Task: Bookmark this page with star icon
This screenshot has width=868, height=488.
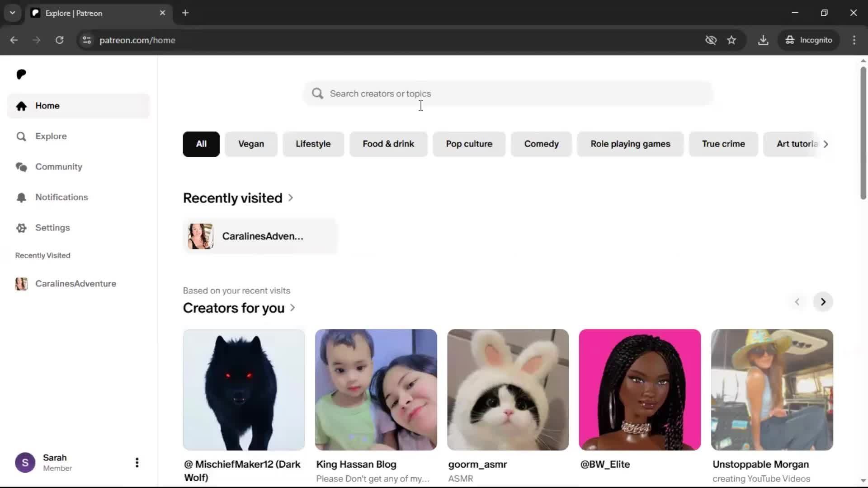Action: point(731,40)
